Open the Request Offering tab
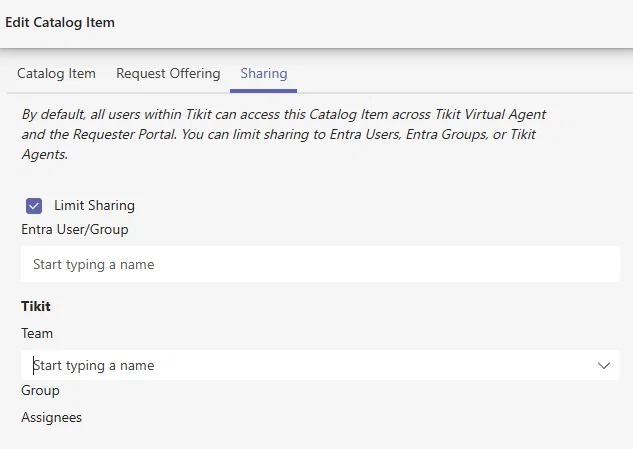The width and height of the screenshot is (633, 449). (x=168, y=73)
